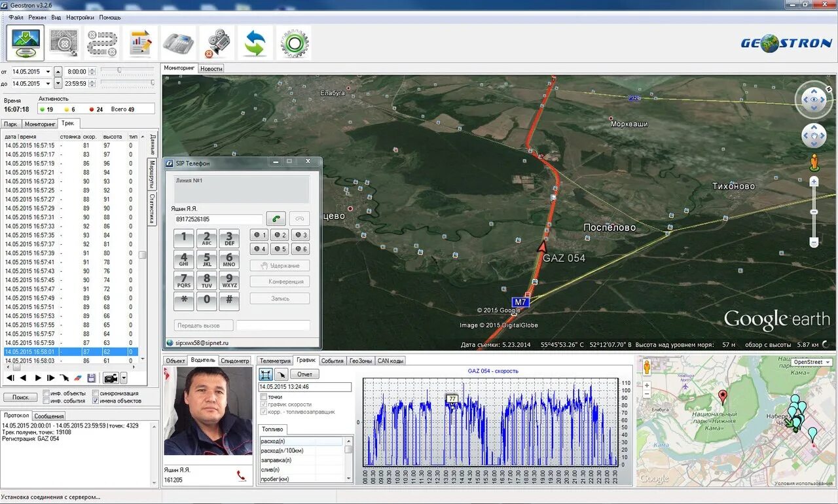Call driver using red phone icon
This screenshot has height=504, width=838.
point(241,476)
